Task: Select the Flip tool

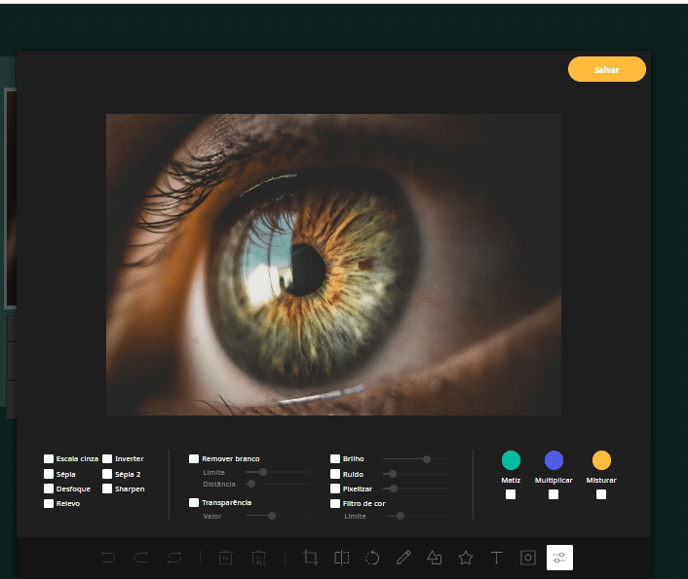Action: click(x=341, y=558)
